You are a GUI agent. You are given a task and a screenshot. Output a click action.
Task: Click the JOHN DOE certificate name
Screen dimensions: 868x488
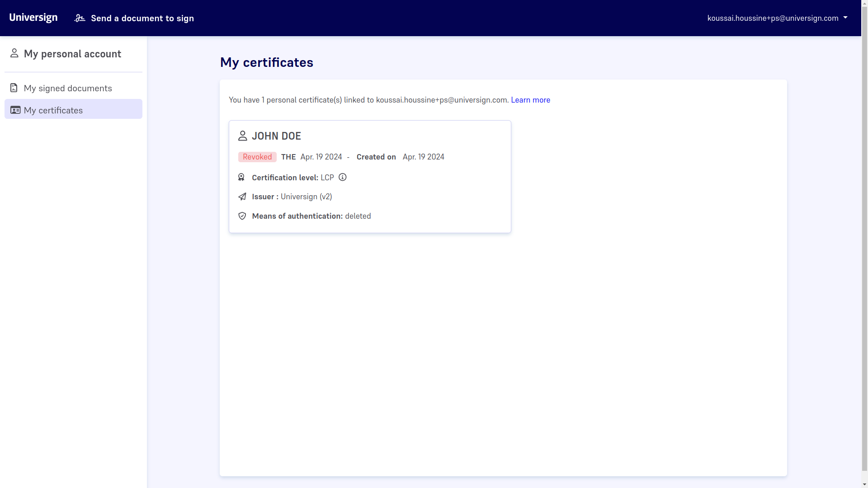point(276,136)
